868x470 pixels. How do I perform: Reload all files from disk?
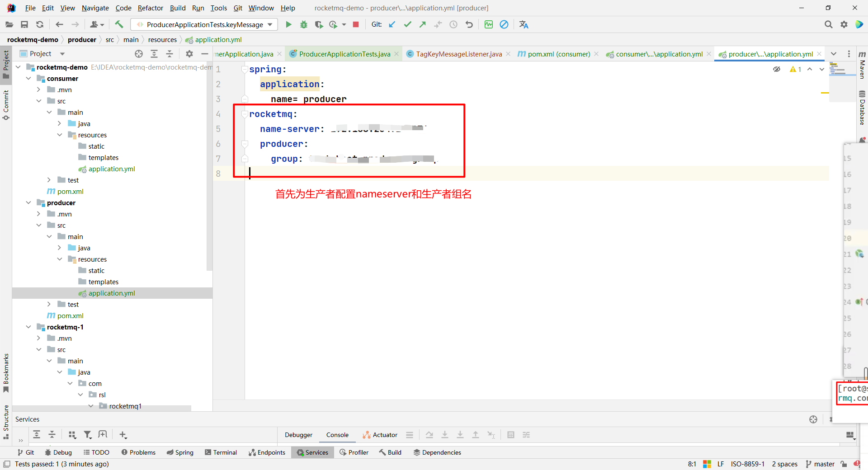click(x=40, y=24)
